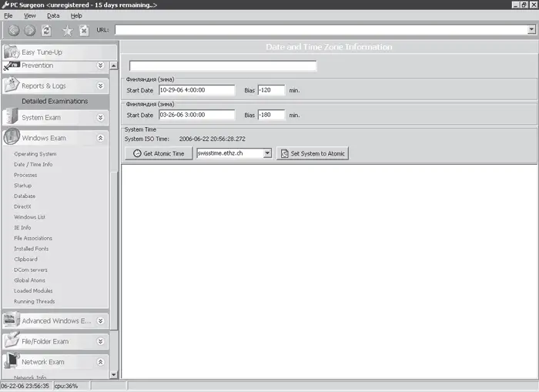Open the swisstime.ethz.ch server dropdown
The height and width of the screenshot is (392, 539).
tap(267, 153)
